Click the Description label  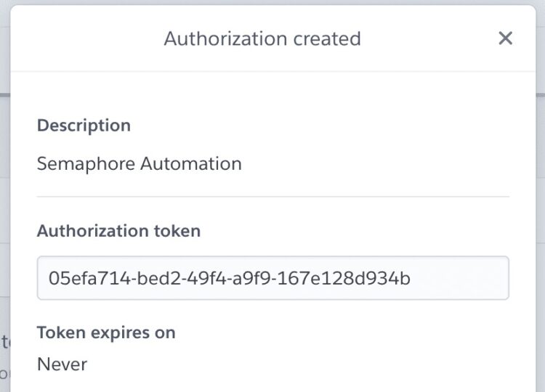click(84, 126)
